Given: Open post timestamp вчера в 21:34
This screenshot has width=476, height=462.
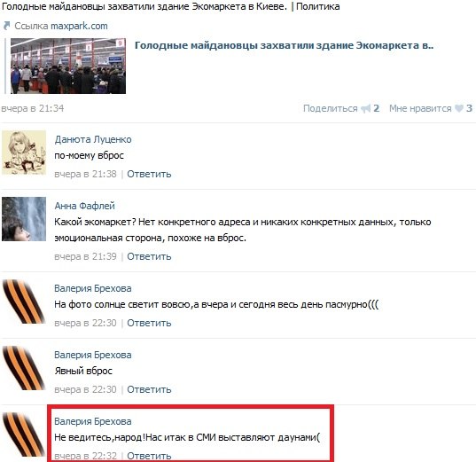Looking at the screenshot, I should click(33, 108).
